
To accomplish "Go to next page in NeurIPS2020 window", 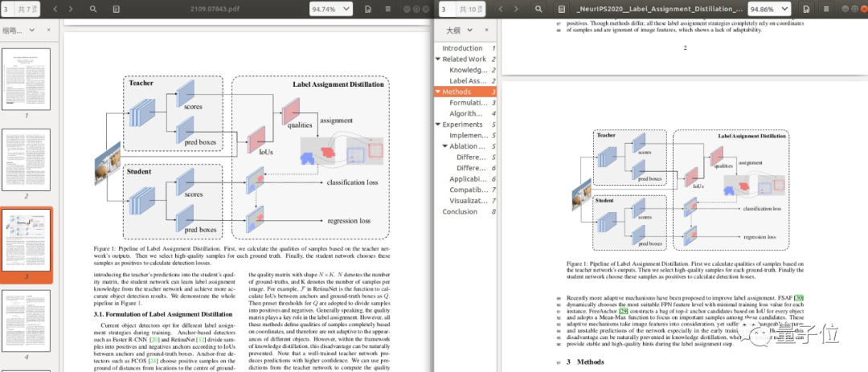I will coord(516,9).
